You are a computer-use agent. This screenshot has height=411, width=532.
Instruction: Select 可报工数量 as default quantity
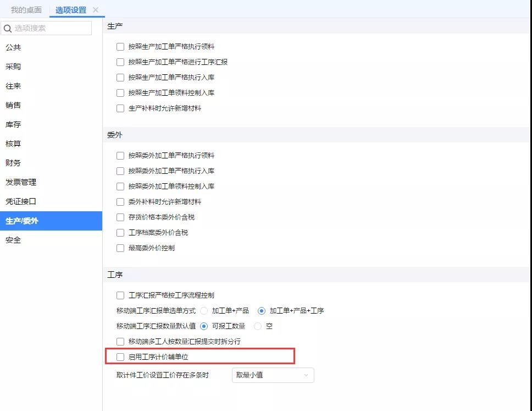point(204,326)
